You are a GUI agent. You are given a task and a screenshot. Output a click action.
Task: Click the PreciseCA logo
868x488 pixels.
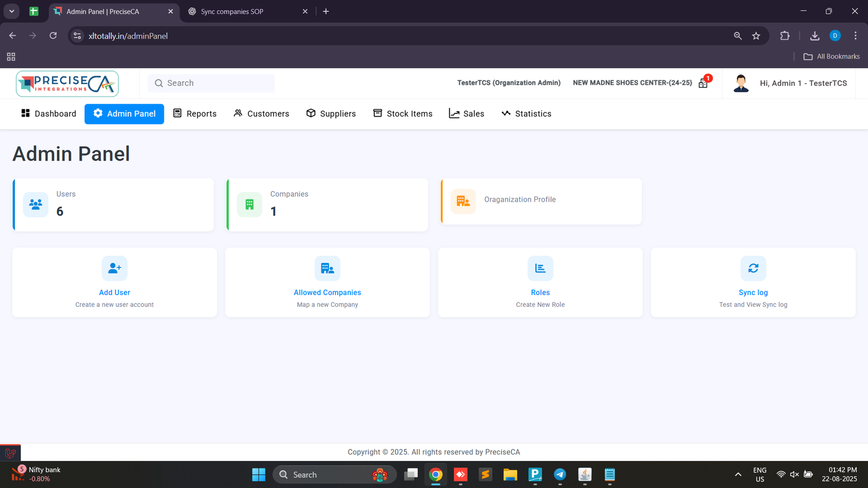tap(67, 84)
